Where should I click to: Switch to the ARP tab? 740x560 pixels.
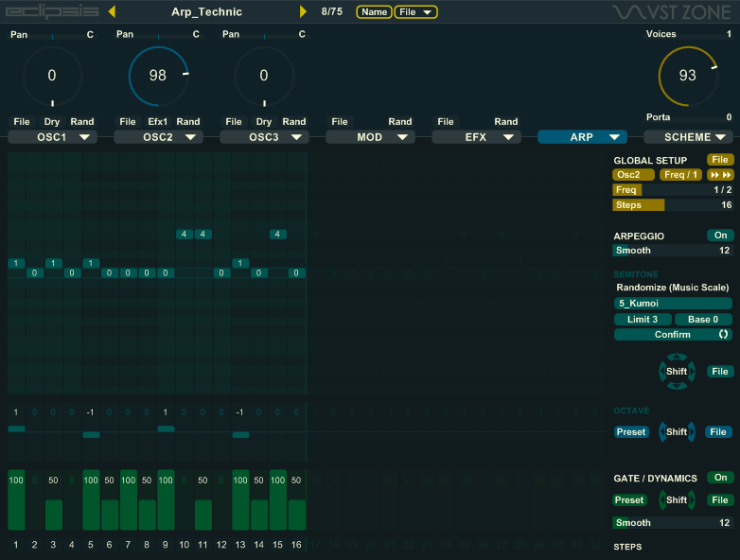[582, 137]
